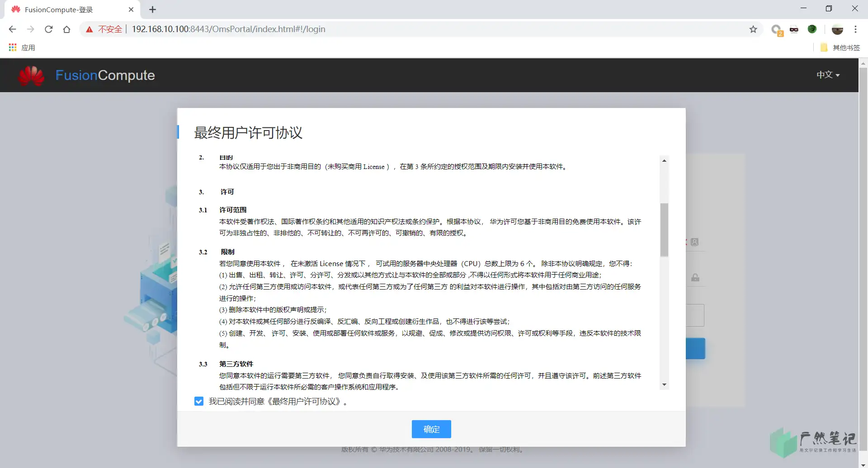The width and height of the screenshot is (868, 468).
Task: Click the address bar URL
Action: click(x=228, y=29)
